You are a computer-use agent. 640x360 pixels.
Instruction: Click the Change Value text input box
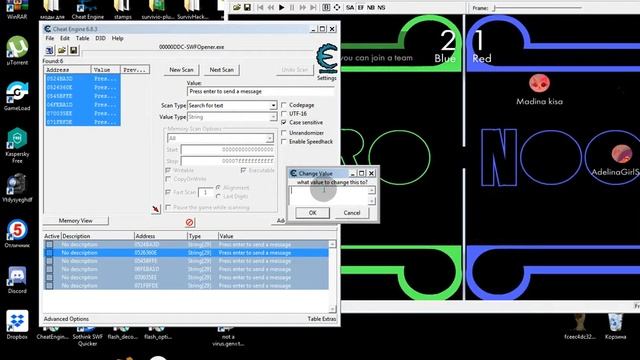point(329,196)
